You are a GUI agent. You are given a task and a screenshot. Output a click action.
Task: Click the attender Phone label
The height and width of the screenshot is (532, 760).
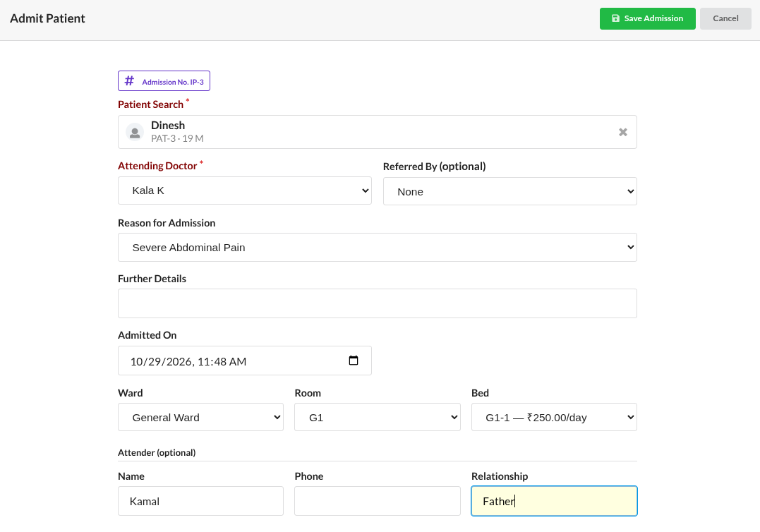point(309,476)
